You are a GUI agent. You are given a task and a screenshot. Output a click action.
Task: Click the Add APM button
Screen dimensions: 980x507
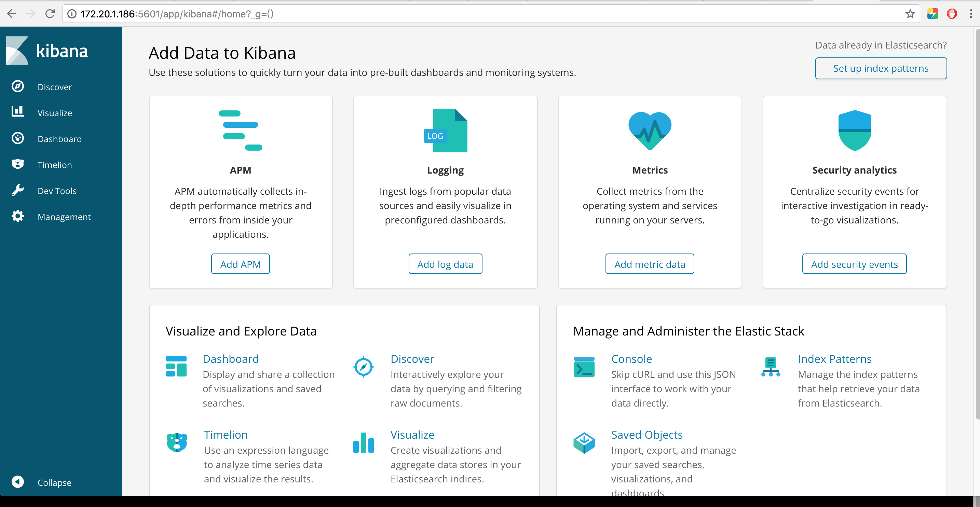click(241, 264)
